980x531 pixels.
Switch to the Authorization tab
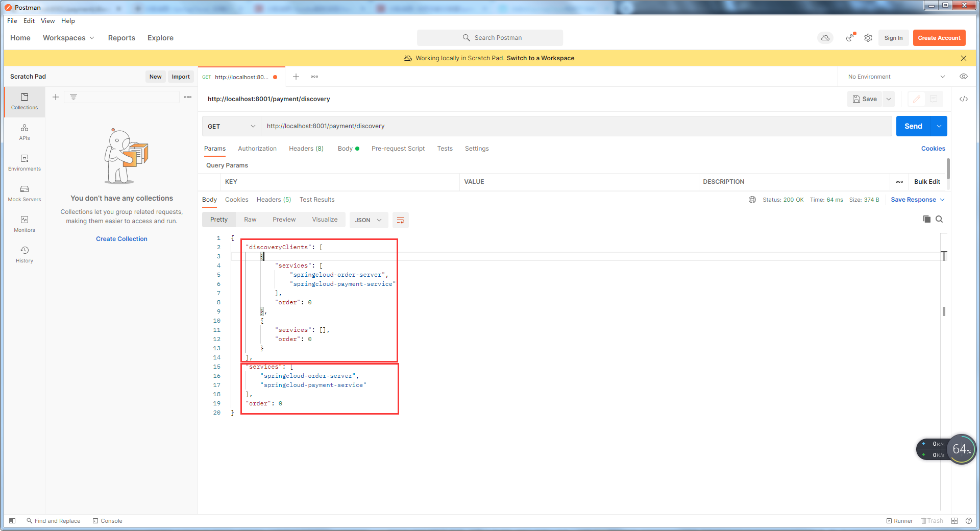(x=257, y=149)
